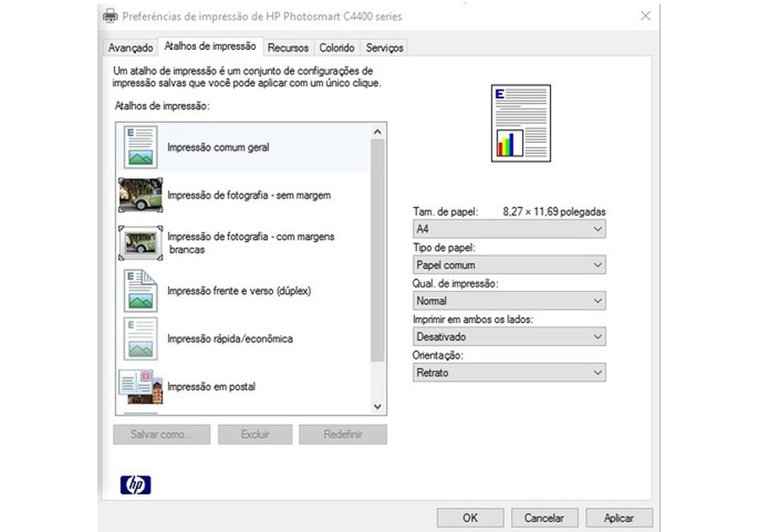
Task: Open the Recursos tab
Action: click(288, 48)
